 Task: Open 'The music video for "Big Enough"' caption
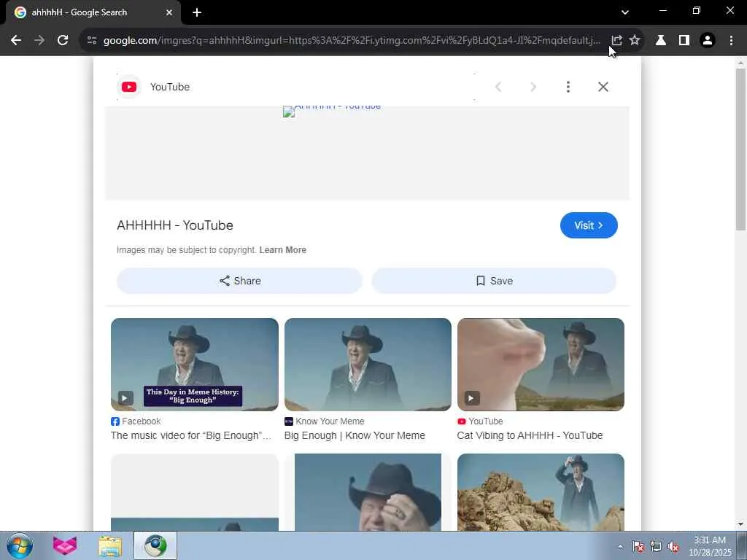point(190,435)
